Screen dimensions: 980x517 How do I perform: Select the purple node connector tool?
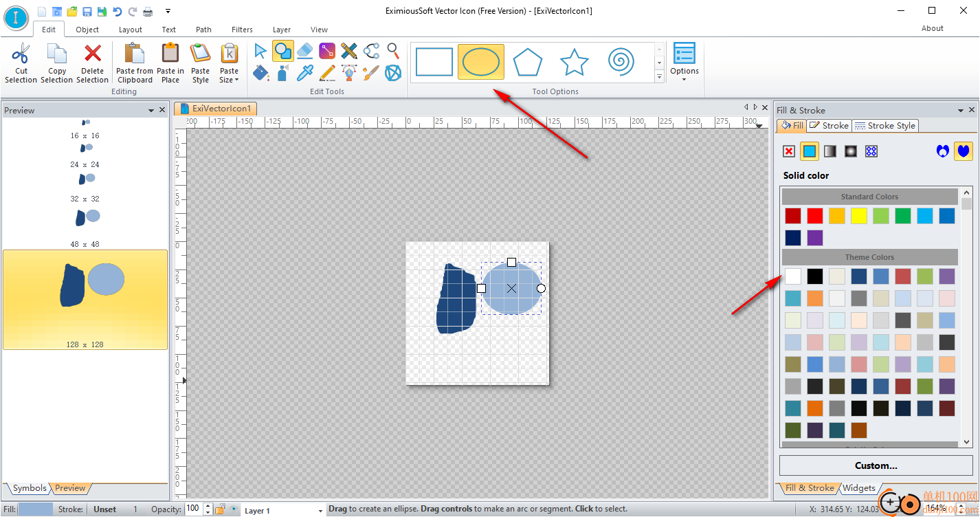(x=327, y=50)
